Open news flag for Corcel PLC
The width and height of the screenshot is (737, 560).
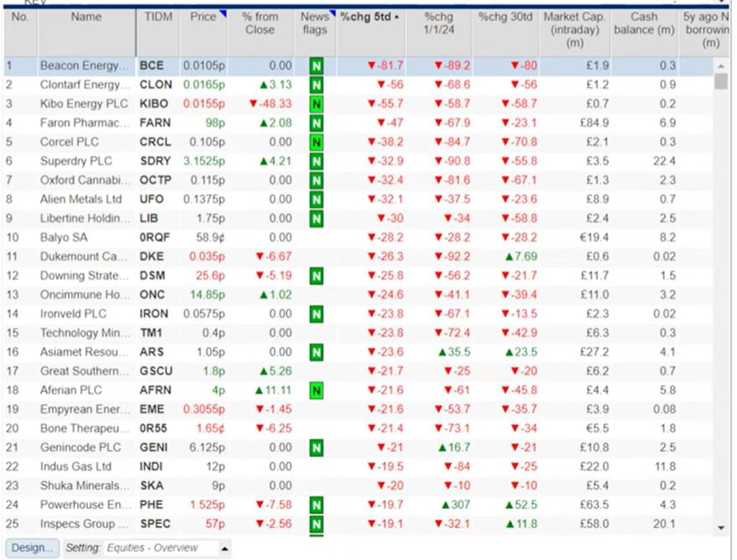(x=316, y=142)
